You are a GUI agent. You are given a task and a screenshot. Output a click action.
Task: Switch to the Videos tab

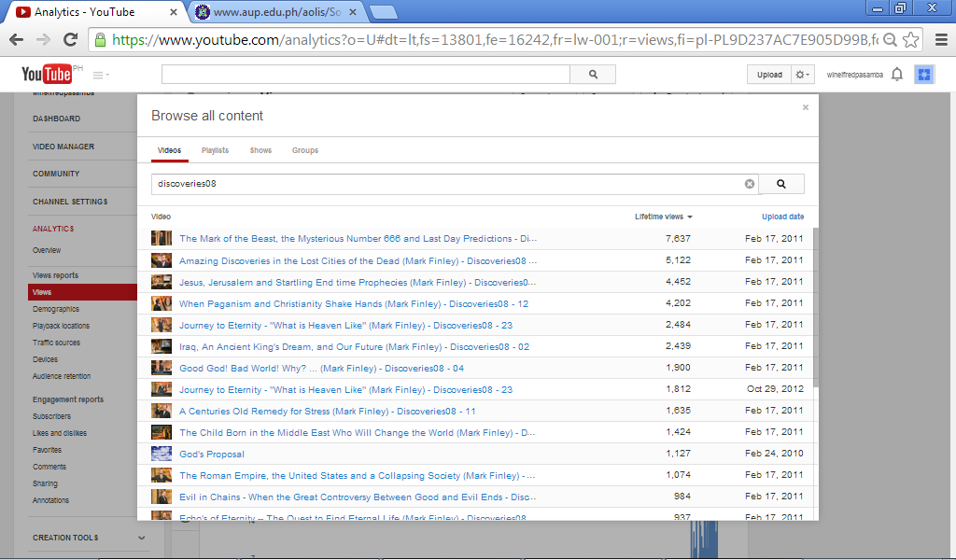(x=170, y=150)
